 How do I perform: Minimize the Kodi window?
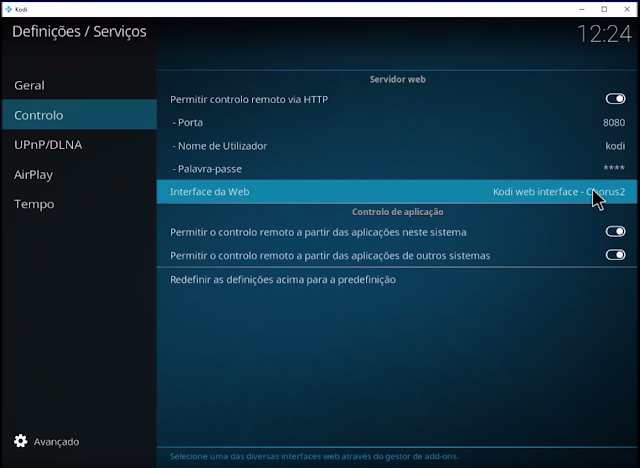tap(582, 9)
